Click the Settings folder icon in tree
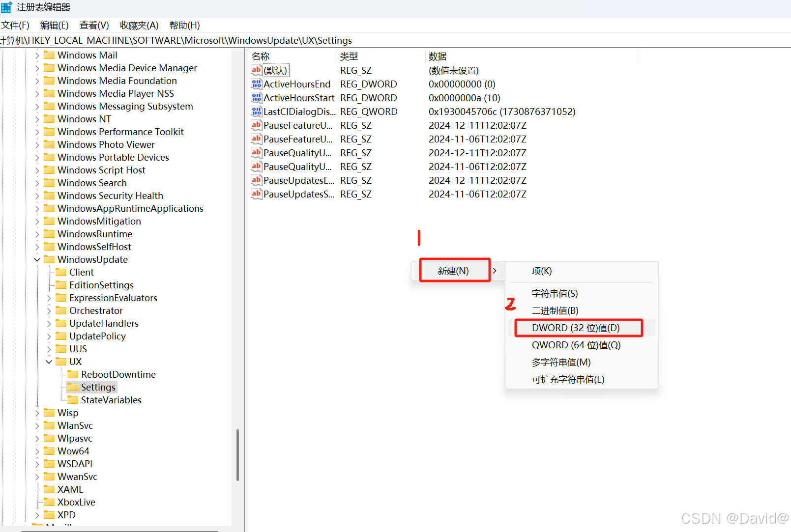Image resolution: width=791 pixels, height=532 pixels. point(73,387)
